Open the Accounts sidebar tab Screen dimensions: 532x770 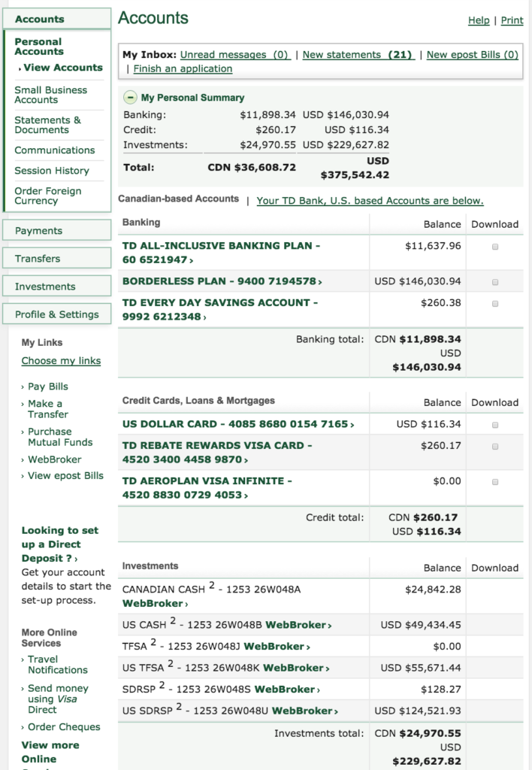pyautogui.click(x=57, y=19)
